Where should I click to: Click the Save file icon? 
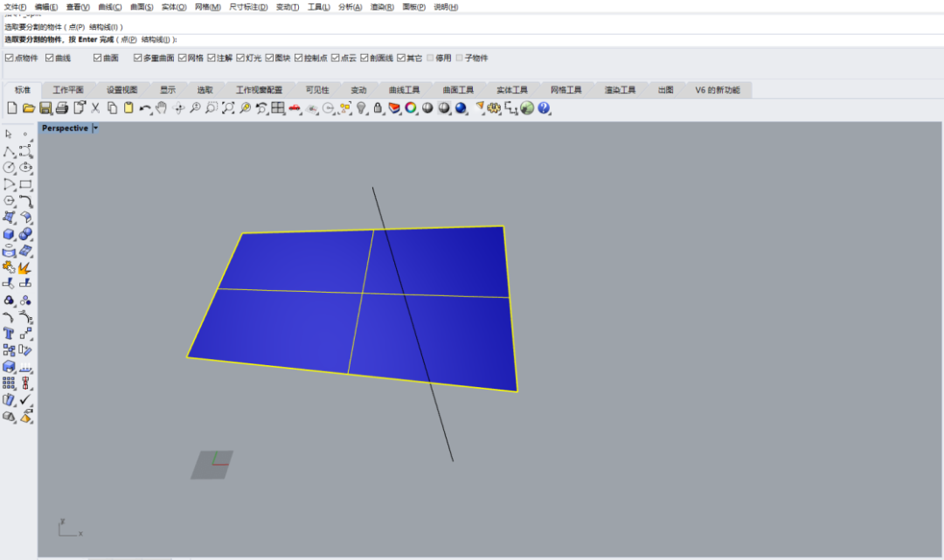tap(45, 107)
